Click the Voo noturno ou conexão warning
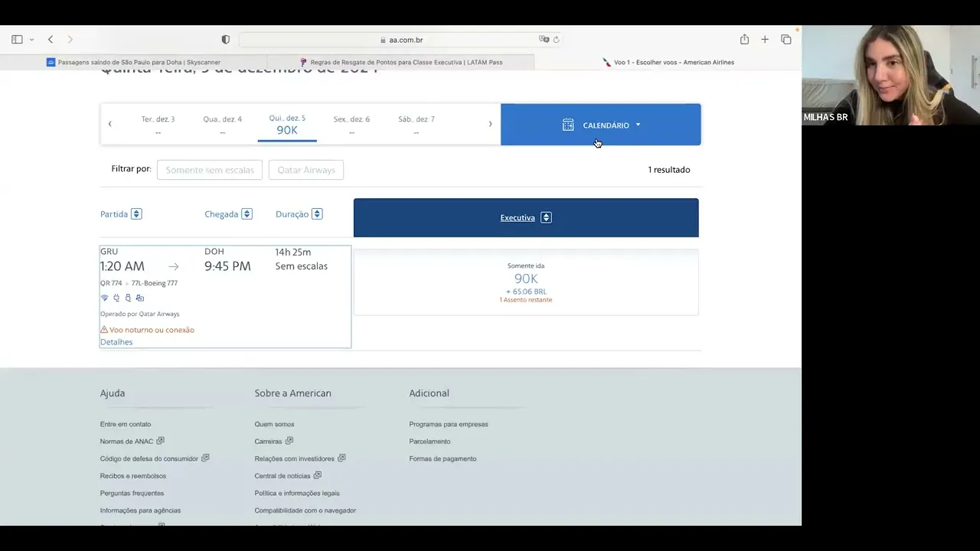 (147, 330)
